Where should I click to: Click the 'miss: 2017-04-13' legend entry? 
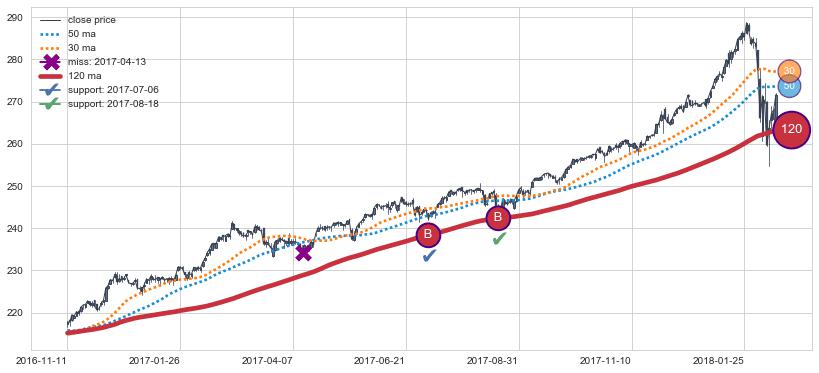pos(93,62)
